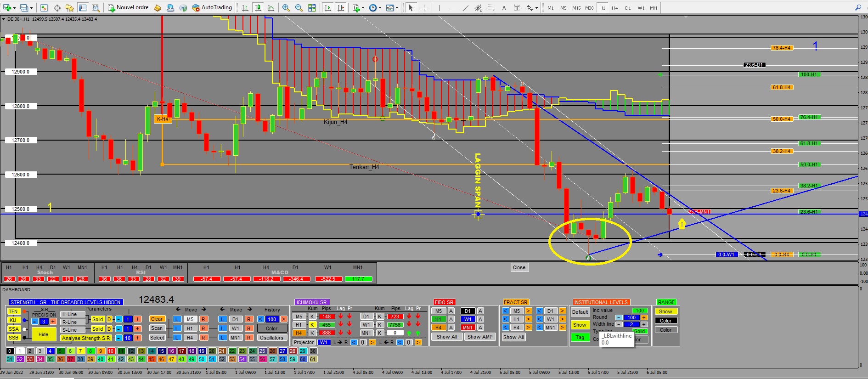Click Show AMP button in FIBO SR
868x379 pixels.
pyautogui.click(x=480, y=337)
